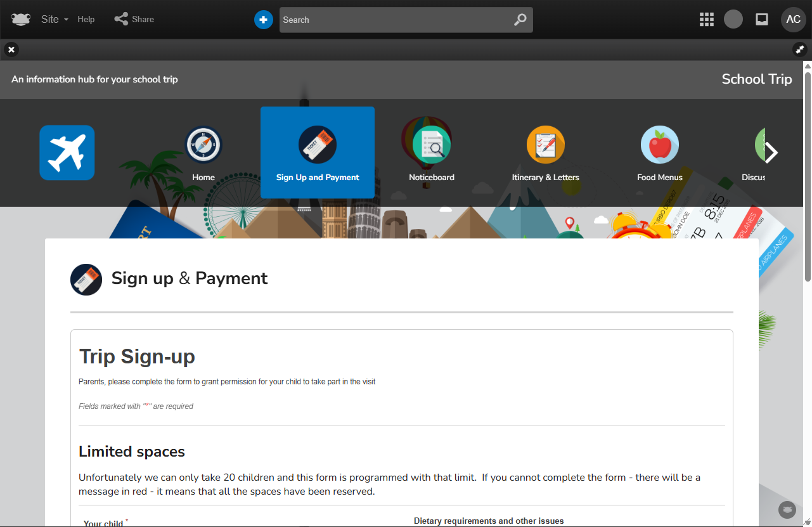Open the Food Menus page
The width and height of the screenshot is (812, 527).
[660, 153]
